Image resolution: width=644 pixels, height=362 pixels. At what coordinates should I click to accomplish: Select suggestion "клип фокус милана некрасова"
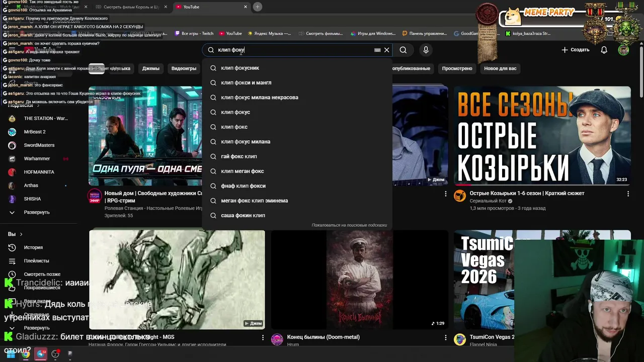[x=297, y=98]
